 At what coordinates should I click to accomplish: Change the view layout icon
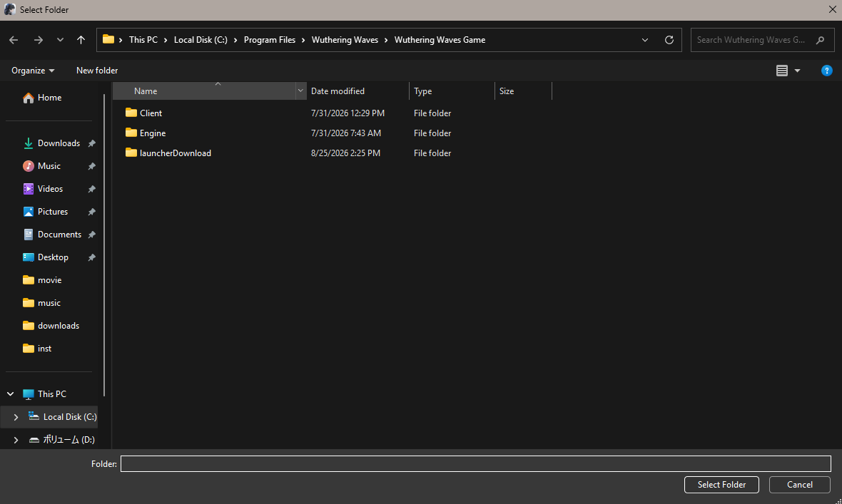(782, 71)
